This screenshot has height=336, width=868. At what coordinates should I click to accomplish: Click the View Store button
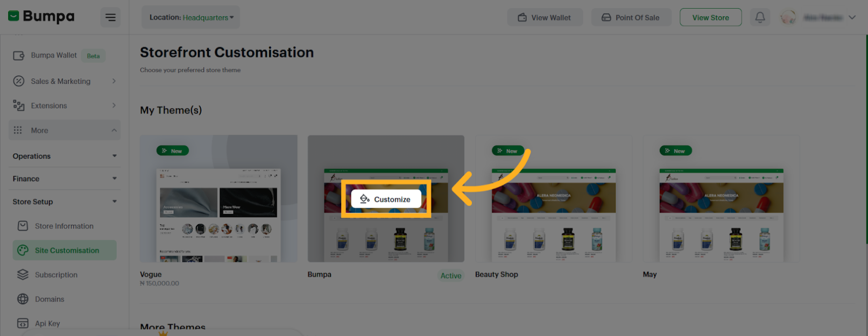click(710, 17)
